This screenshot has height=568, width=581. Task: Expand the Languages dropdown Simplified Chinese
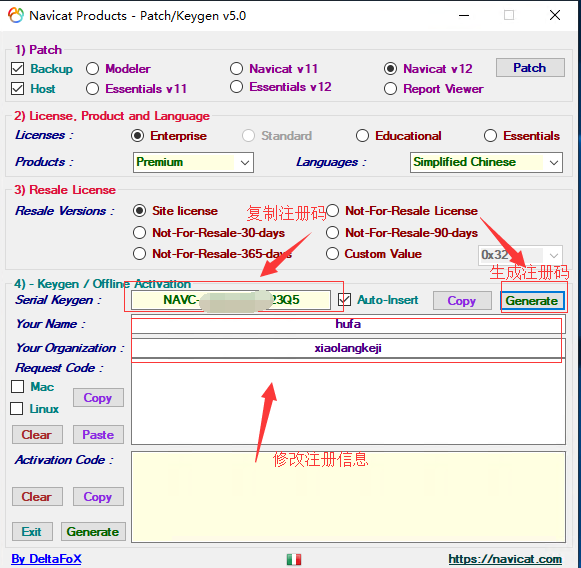click(x=486, y=162)
